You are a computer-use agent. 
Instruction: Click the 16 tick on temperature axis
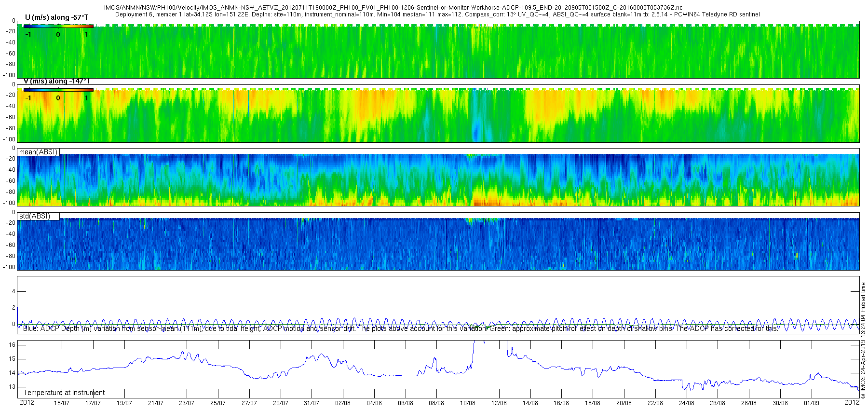tap(12, 344)
